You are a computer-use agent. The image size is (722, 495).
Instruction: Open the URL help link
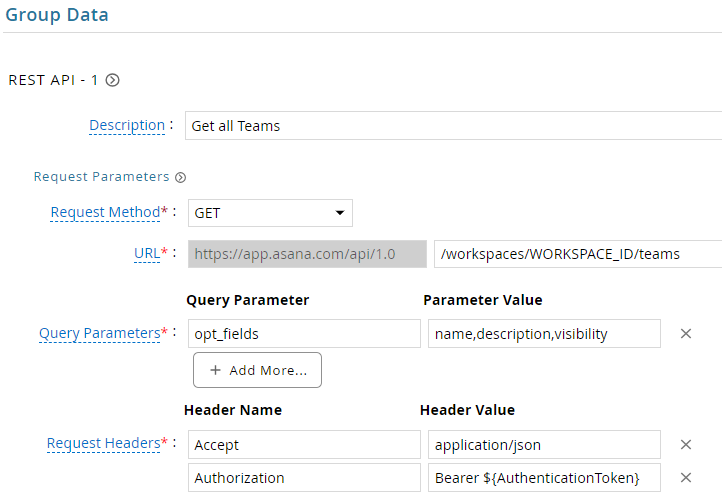click(147, 253)
